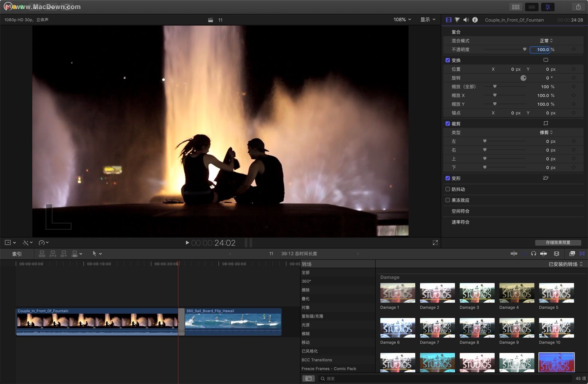Uncheck the 变换 Transform checkbox
588x384 pixels.
448,60
